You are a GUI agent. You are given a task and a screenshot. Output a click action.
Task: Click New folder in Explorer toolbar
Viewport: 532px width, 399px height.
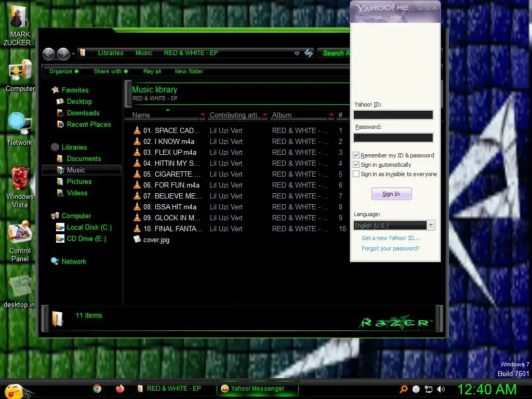pos(189,71)
